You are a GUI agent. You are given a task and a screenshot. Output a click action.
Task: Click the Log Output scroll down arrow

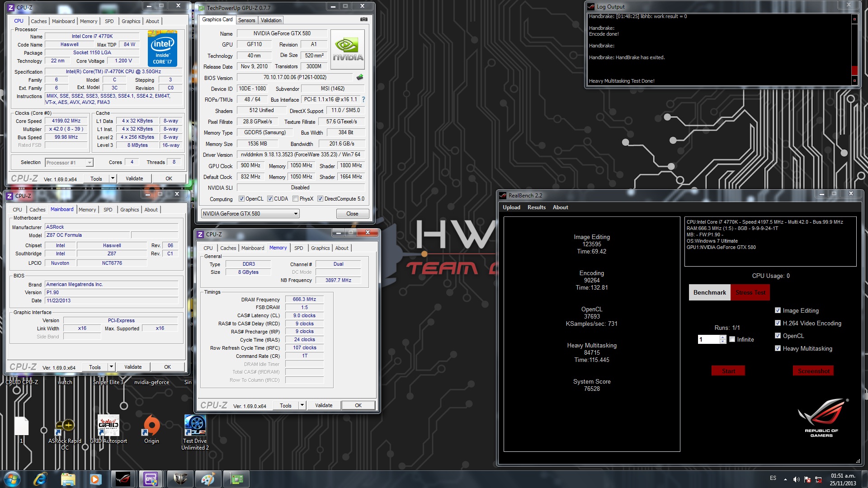tap(854, 81)
